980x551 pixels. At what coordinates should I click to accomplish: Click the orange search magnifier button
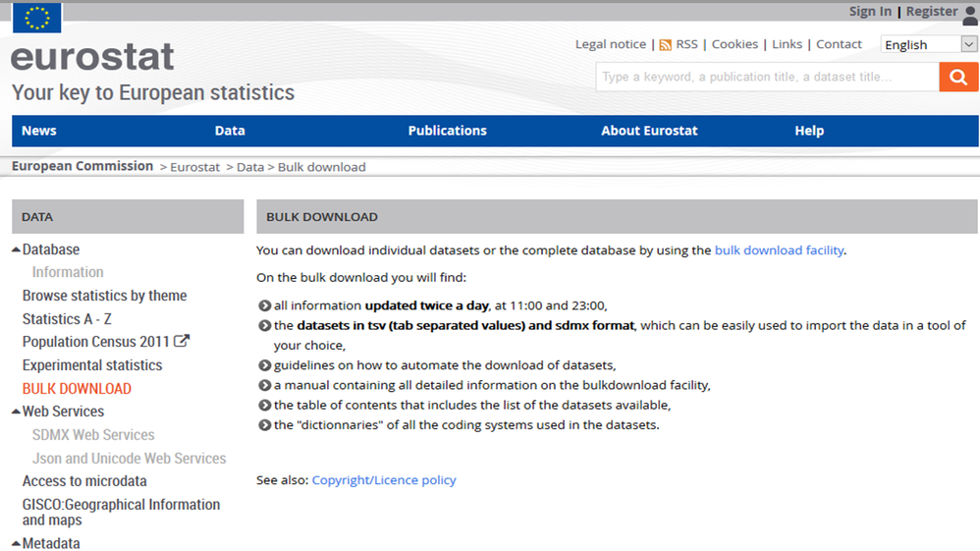point(958,77)
